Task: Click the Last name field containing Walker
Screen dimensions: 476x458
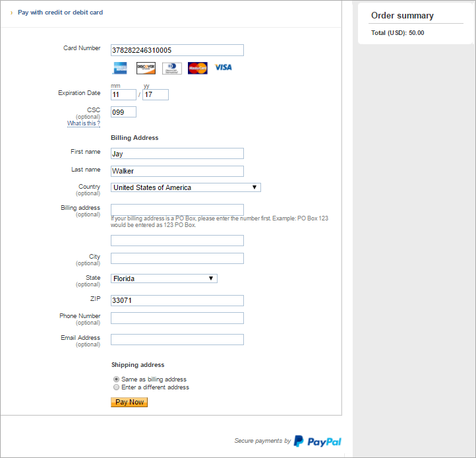Action: pyautogui.click(x=177, y=171)
